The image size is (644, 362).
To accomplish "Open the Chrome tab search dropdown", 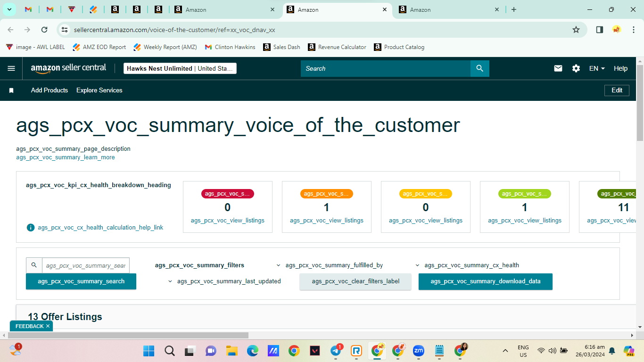I will coord(9,9).
